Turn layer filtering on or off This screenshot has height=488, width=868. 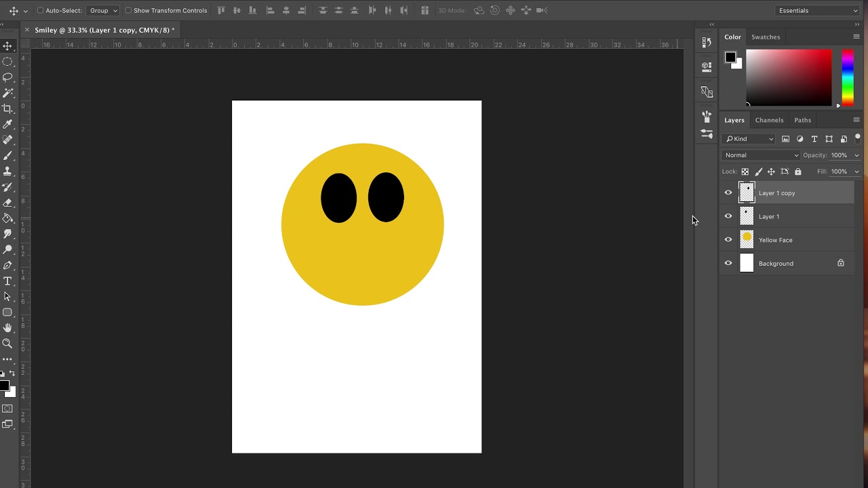click(x=858, y=138)
